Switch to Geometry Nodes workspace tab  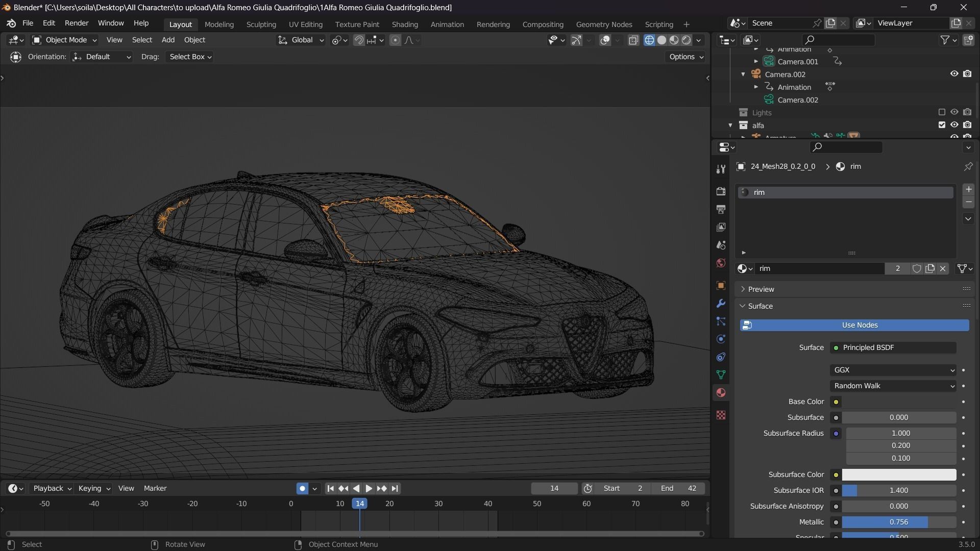[604, 24]
